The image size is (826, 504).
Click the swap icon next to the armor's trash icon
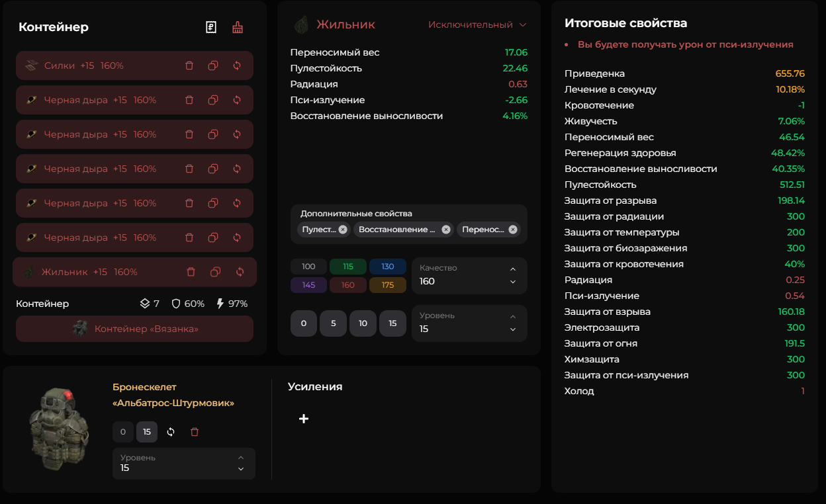[171, 432]
